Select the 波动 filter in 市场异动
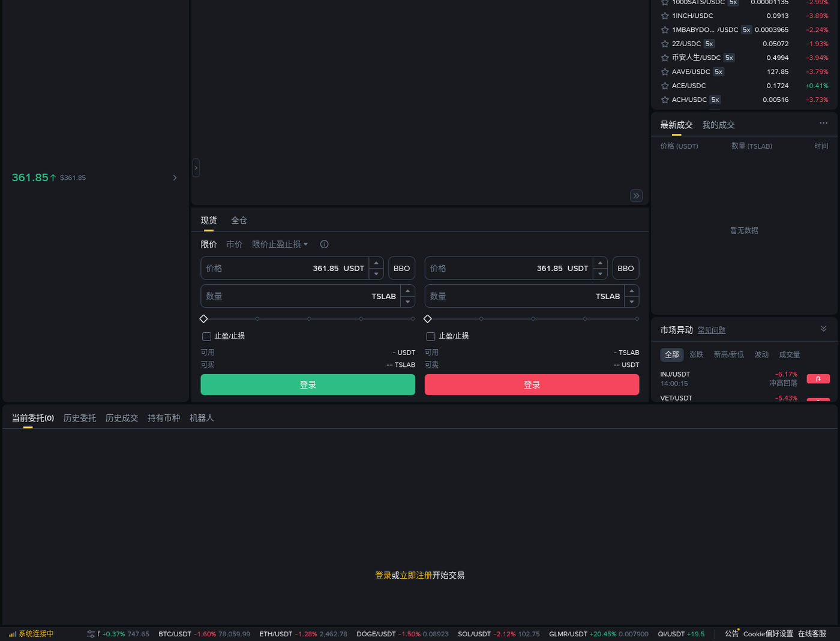840x641 pixels. (x=761, y=354)
